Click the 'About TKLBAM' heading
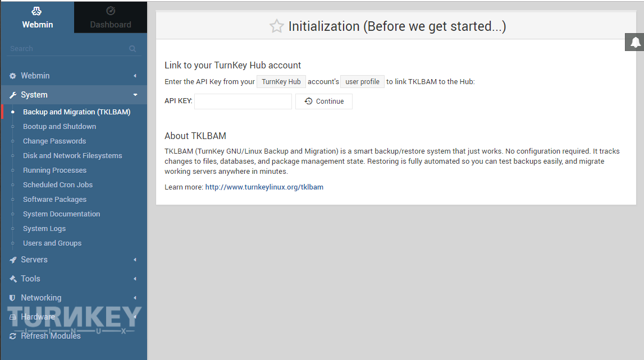 195,136
